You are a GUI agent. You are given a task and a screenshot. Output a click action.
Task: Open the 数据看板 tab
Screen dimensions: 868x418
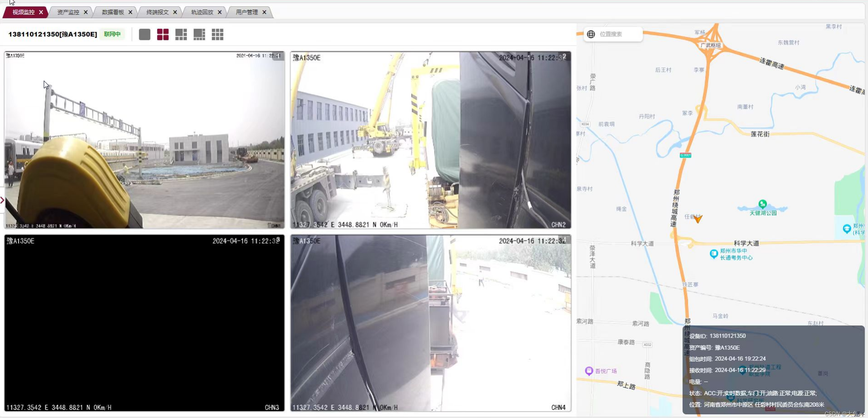click(x=112, y=12)
